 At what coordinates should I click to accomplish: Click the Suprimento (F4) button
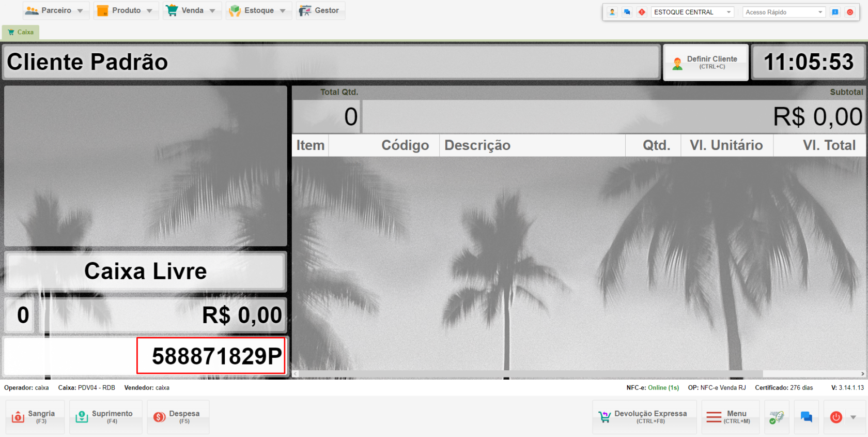[105, 417]
